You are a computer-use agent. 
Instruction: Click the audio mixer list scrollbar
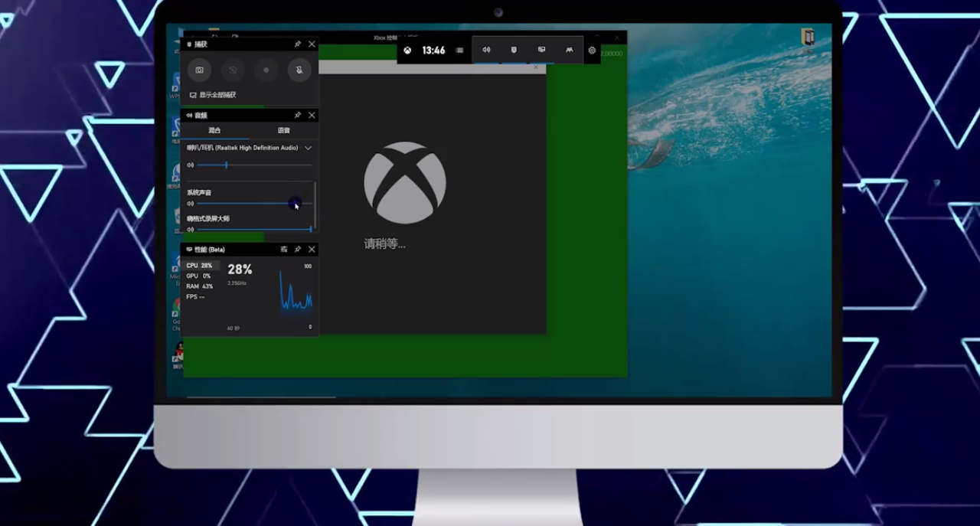point(315,204)
